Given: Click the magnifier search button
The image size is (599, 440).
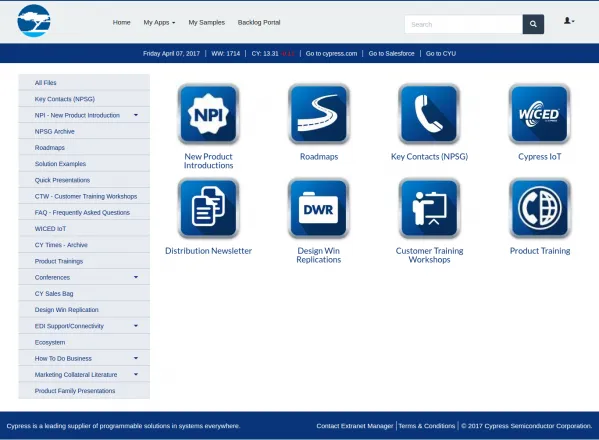Looking at the screenshot, I should pos(533,24).
